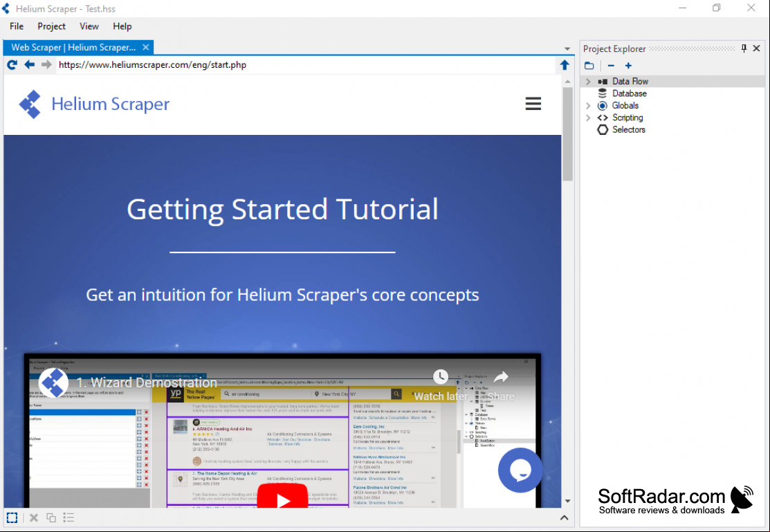This screenshot has height=532, width=770.
Task: Play the Wizard Demonstration YouTube video
Action: tap(283, 495)
